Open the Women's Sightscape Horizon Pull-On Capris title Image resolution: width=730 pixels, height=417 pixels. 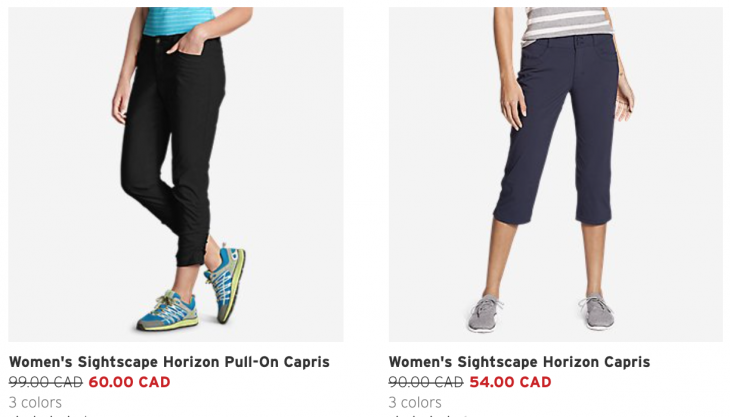coord(169,362)
